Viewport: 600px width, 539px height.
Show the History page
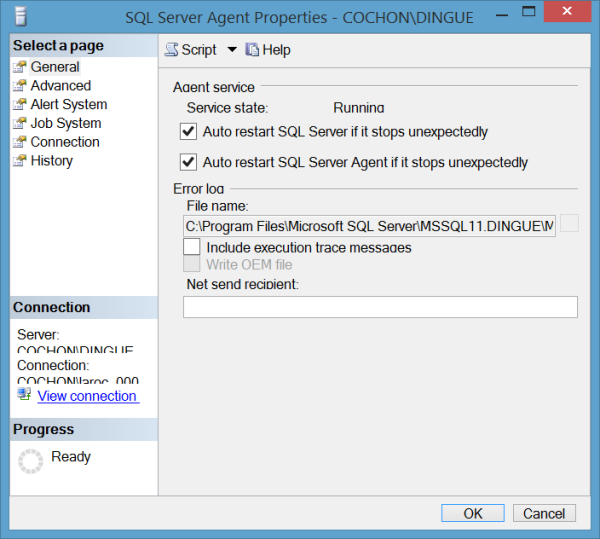pyautogui.click(x=52, y=161)
